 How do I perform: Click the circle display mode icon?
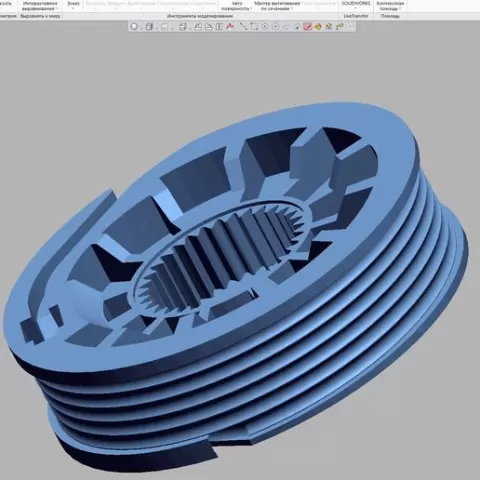click(x=134, y=27)
